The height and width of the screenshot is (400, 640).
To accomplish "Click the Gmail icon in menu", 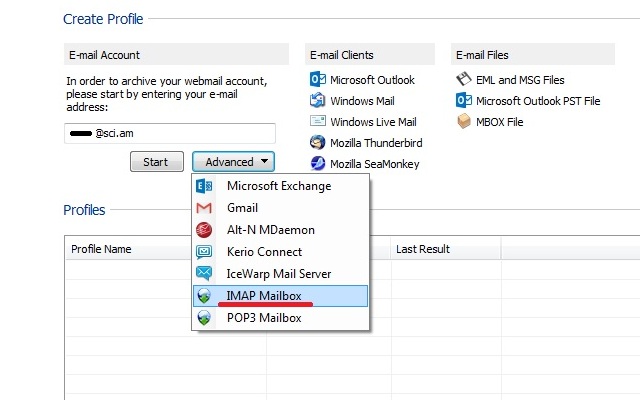I will click(204, 208).
